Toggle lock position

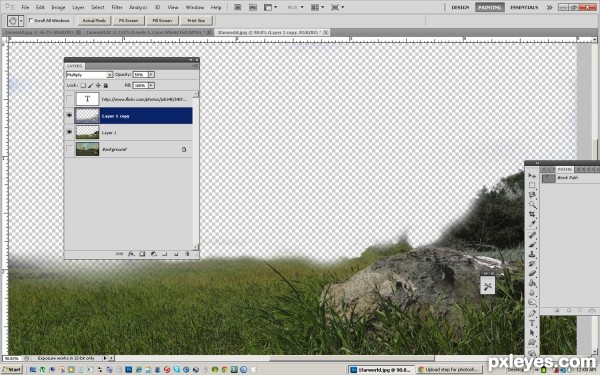click(98, 85)
